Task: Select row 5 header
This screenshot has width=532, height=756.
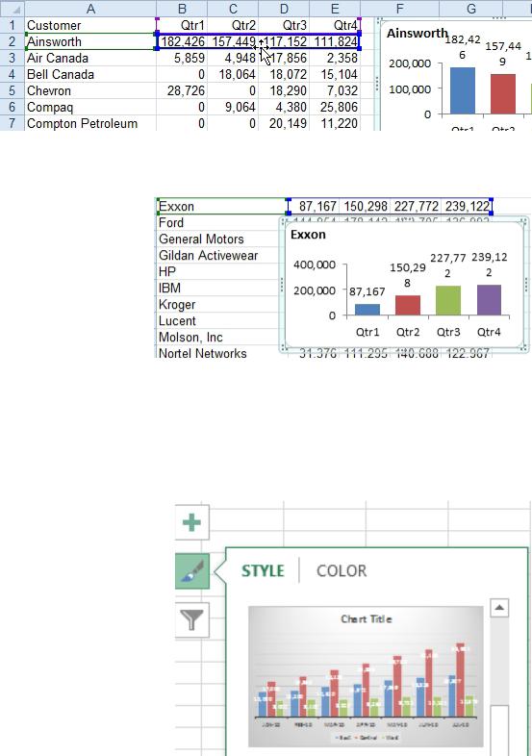Action: [13, 90]
